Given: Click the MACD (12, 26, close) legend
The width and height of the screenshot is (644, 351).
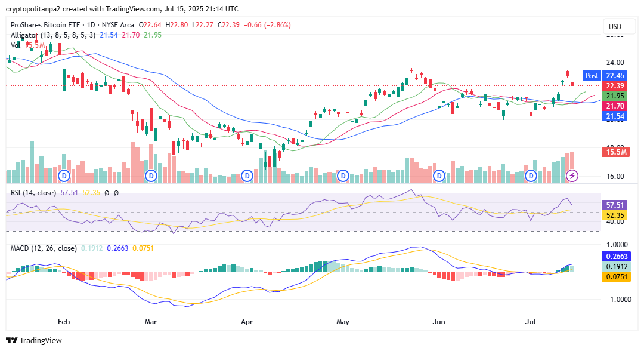Looking at the screenshot, I should click(44, 248).
